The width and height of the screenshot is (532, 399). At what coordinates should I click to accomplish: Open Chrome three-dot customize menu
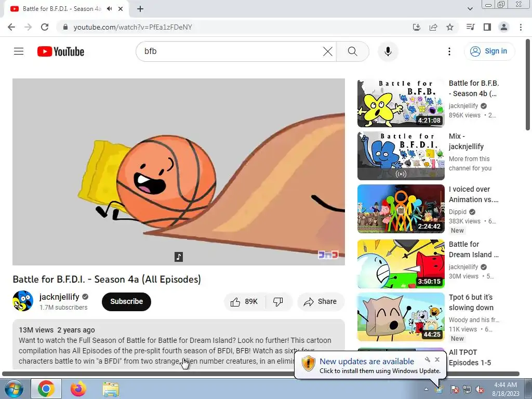tap(521, 27)
